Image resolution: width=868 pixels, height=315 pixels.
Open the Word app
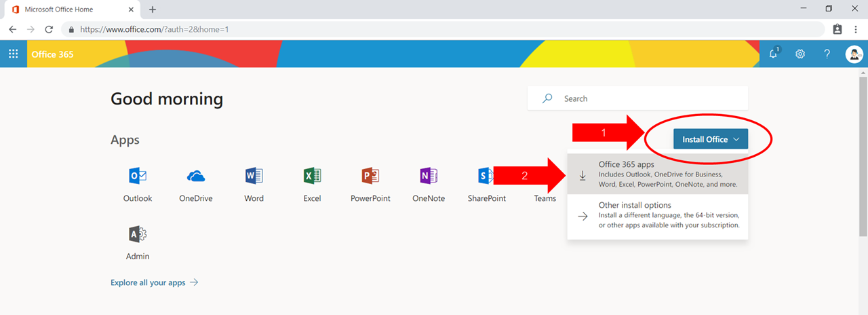point(254,177)
